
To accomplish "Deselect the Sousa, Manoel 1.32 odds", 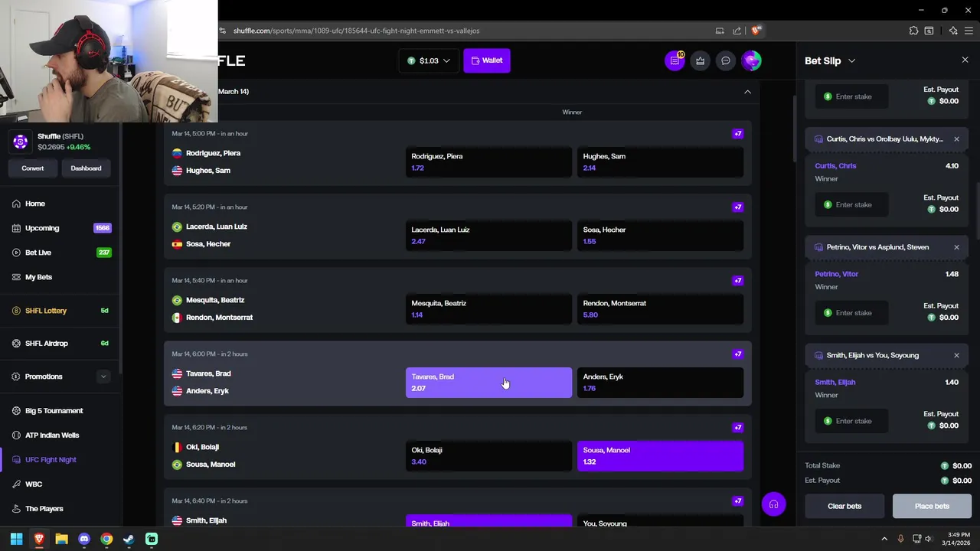I will [x=660, y=456].
